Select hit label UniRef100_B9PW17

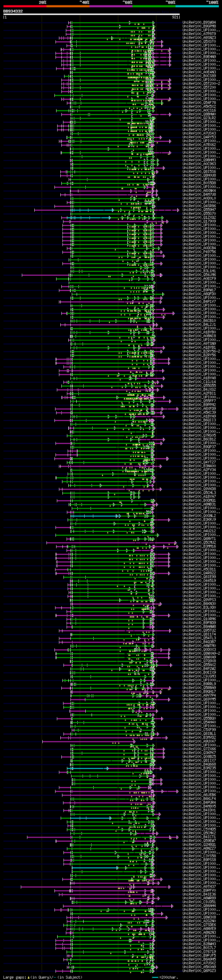[199, 290]
